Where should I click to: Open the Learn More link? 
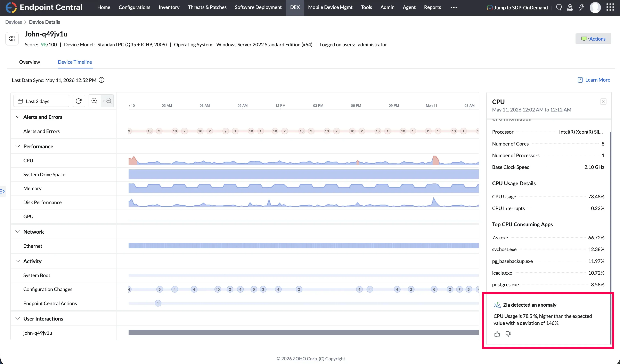tap(598, 80)
